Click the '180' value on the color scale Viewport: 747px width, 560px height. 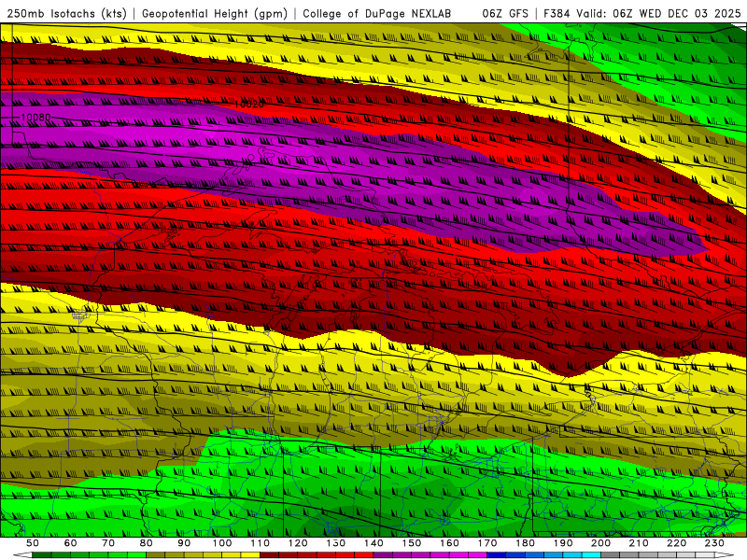tap(525, 543)
